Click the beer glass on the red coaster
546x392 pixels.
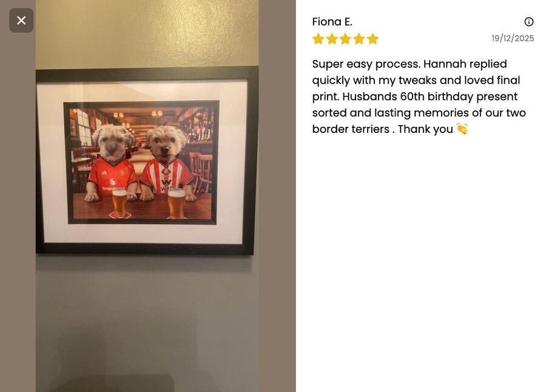pyautogui.click(x=120, y=203)
